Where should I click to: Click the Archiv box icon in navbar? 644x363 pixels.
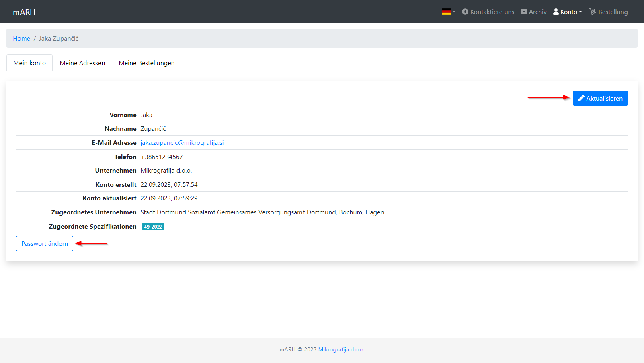[x=524, y=12]
